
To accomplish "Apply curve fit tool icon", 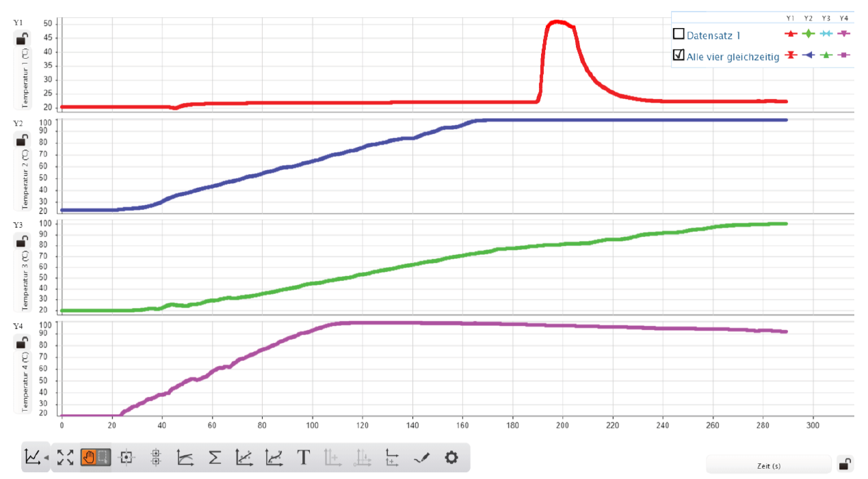I will click(274, 457).
